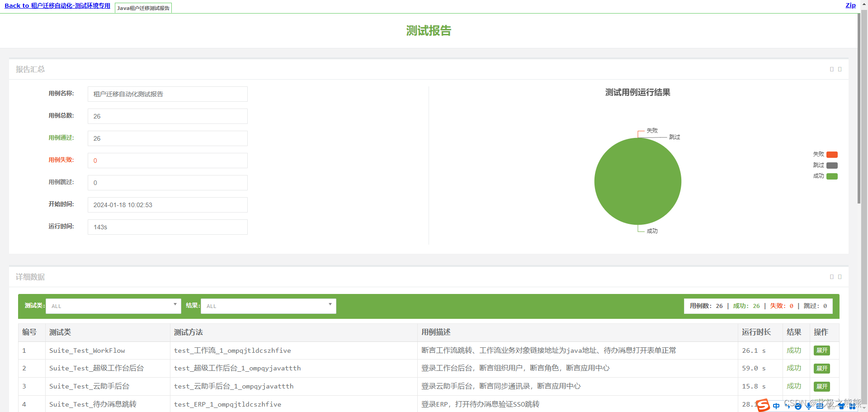Click the 成功 result in row 2
This screenshot has height=412, width=868.
tap(794, 369)
